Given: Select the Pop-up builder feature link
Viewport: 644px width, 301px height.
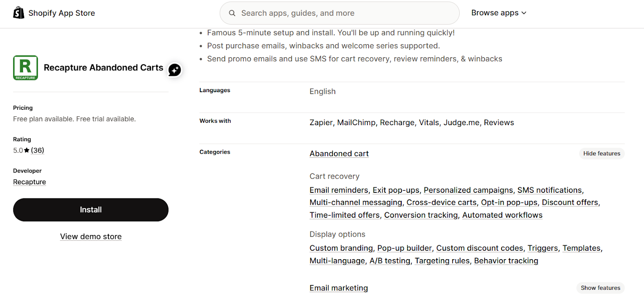Looking at the screenshot, I should pos(405,248).
